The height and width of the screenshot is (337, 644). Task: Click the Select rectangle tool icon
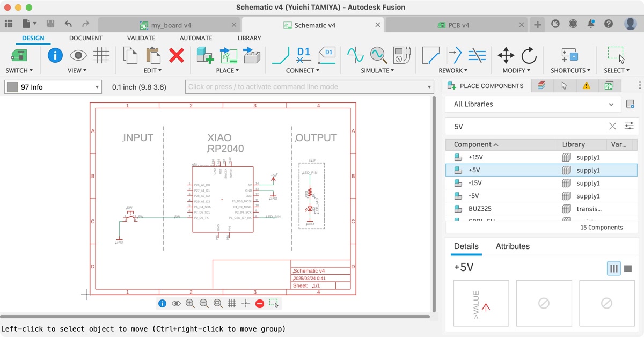[616, 55]
